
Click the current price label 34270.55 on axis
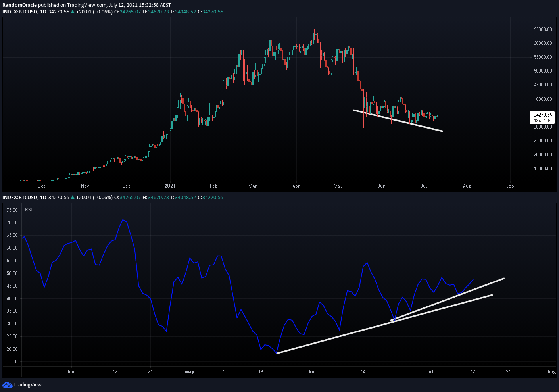543,115
